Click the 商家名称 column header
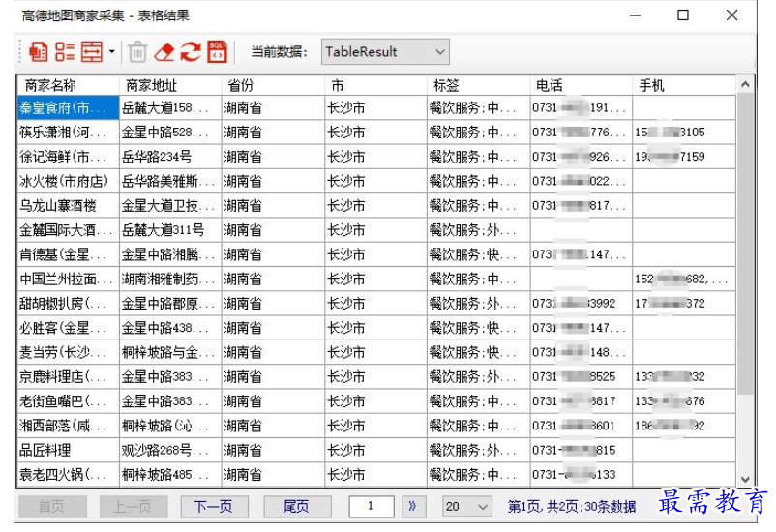This screenshot has height=532, width=776. tap(68, 85)
